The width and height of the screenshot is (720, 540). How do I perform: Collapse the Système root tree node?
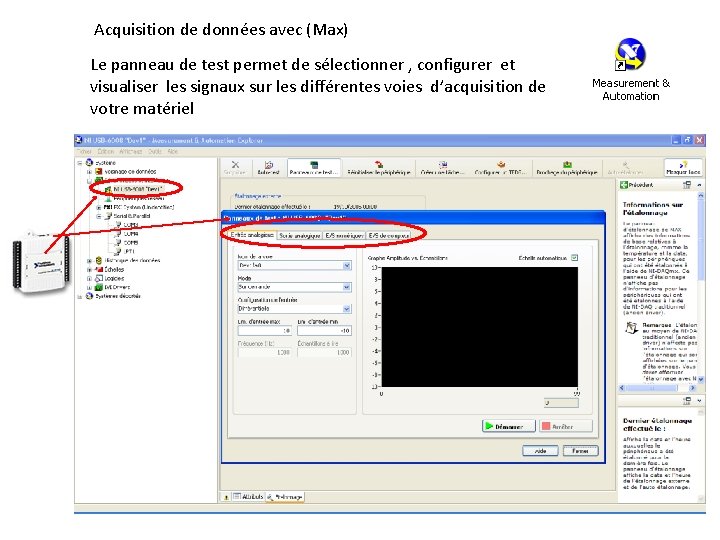click(80, 163)
